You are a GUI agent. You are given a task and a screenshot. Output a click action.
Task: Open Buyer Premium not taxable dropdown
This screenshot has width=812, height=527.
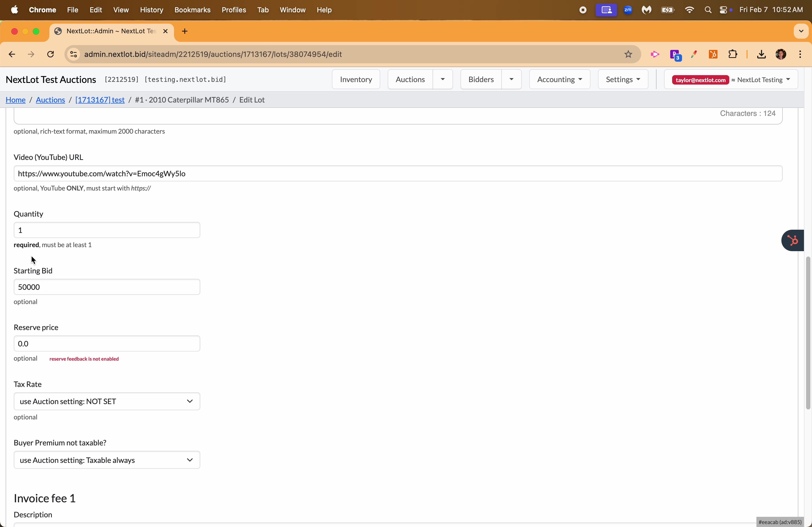[107, 460]
